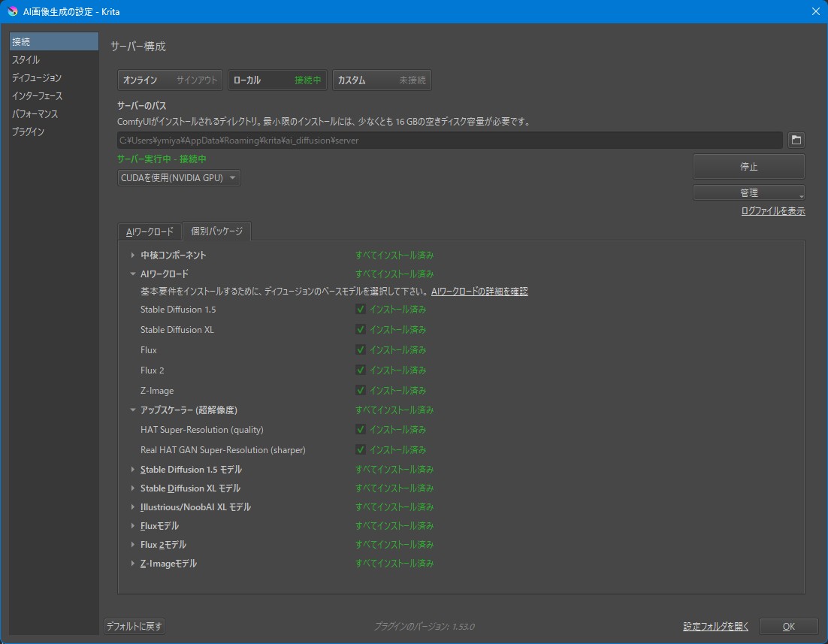The width and height of the screenshot is (828, 644).
Task: Expand Illustrious/NoobAI XL モデル section
Action: [132, 506]
